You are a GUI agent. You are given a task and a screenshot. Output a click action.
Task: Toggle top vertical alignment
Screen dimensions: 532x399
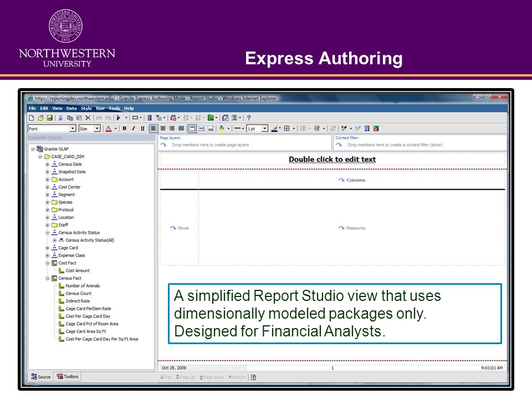(x=192, y=128)
